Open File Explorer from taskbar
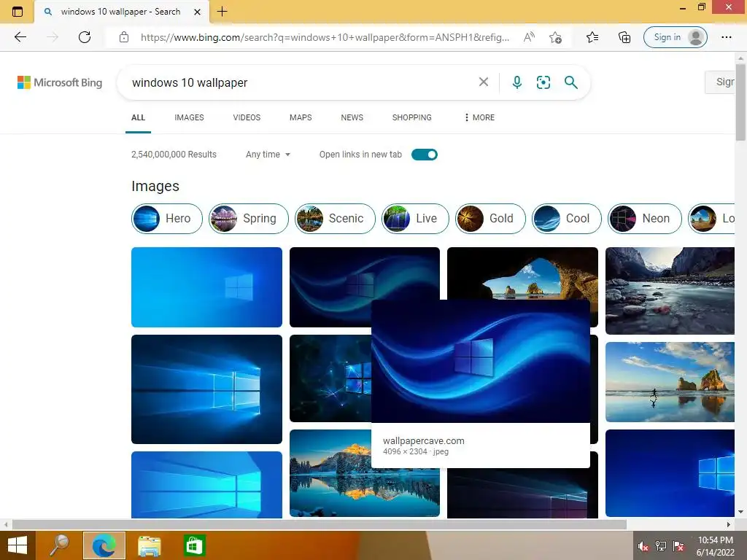Image resolution: width=747 pixels, height=560 pixels. coord(149,546)
